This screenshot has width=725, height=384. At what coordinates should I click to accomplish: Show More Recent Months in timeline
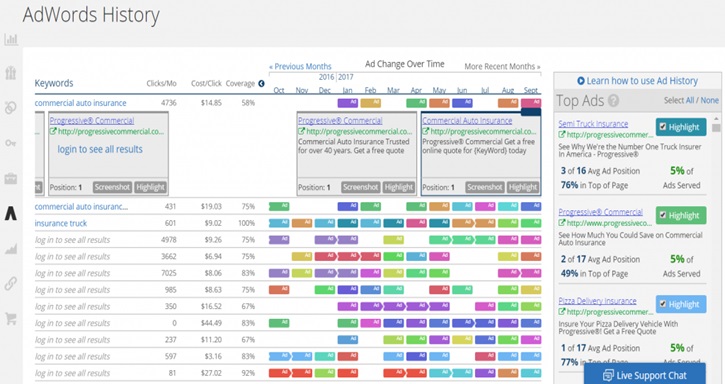(x=502, y=66)
